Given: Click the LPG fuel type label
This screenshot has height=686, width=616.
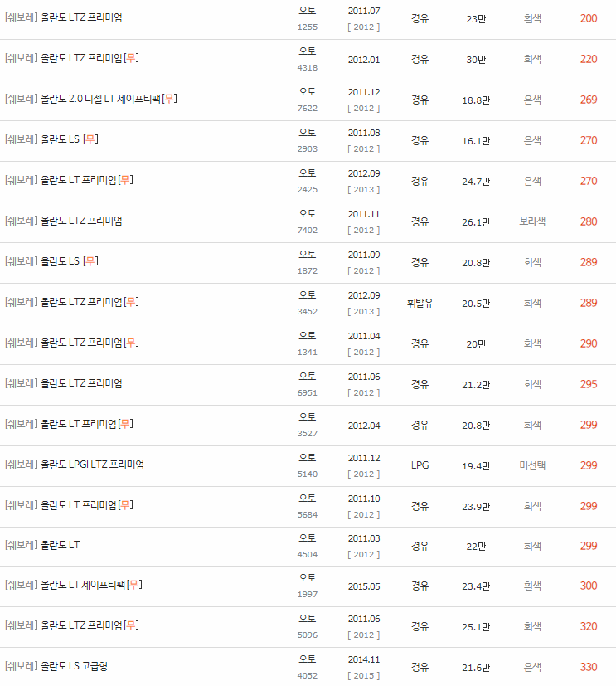Looking at the screenshot, I should (x=419, y=464).
